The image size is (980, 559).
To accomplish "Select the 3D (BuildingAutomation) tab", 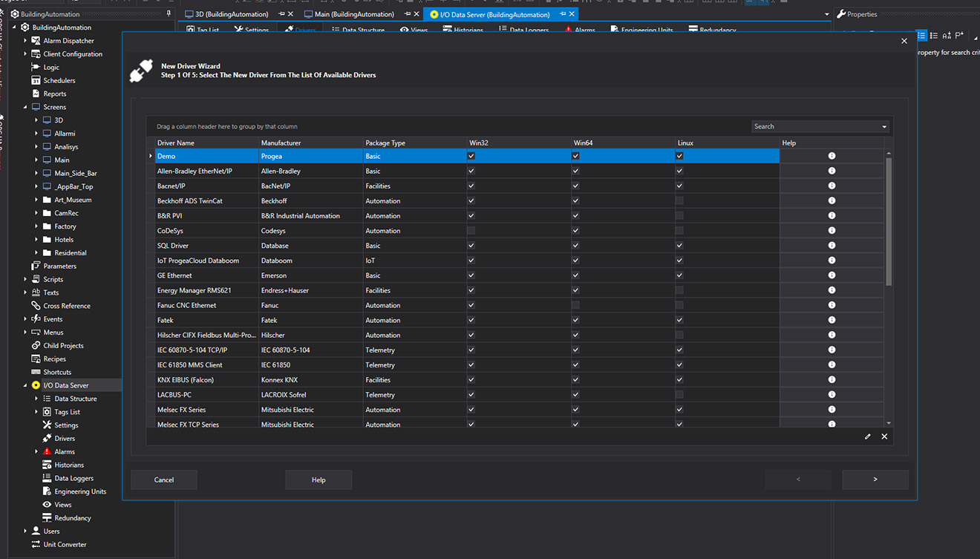I will [x=230, y=13].
